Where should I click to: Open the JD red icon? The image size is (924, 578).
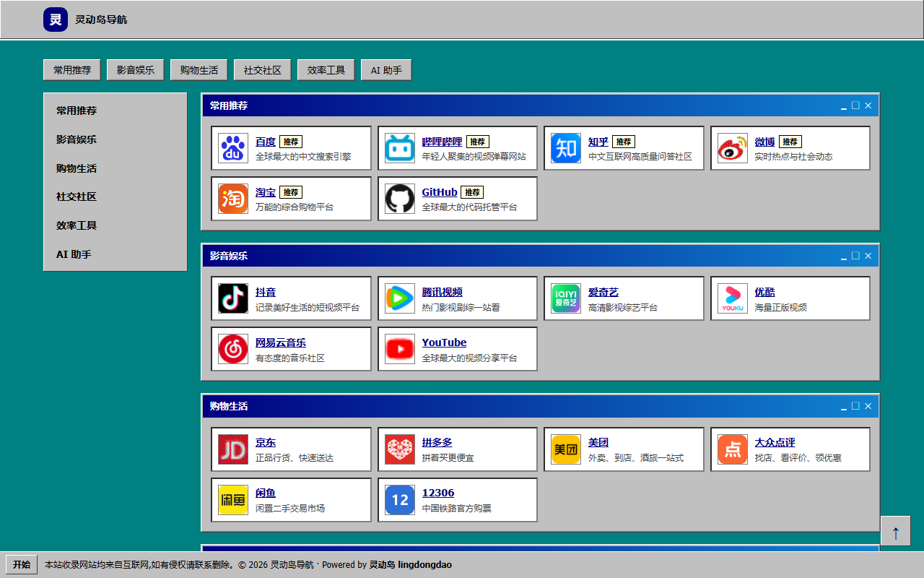[233, 449]
